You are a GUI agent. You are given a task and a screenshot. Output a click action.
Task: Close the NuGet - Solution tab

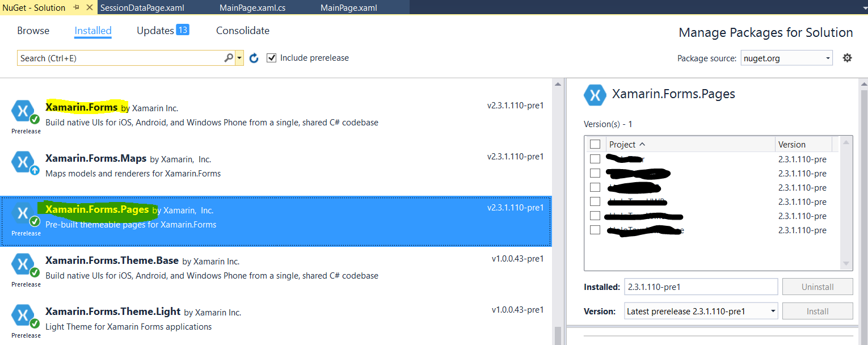tap(90, 7)
